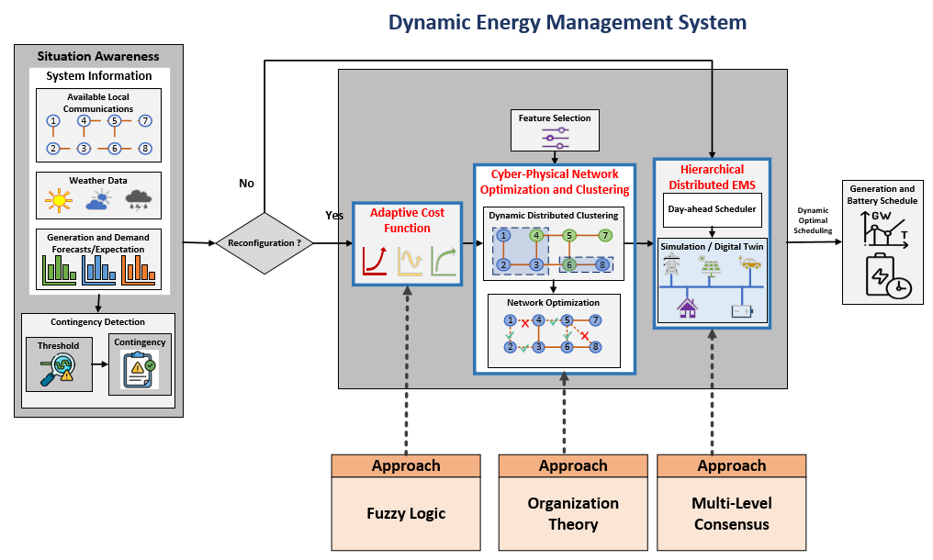Select the orange forecast bar chart
This screenshot has width=933, height=560.
(x=139, y=270)
